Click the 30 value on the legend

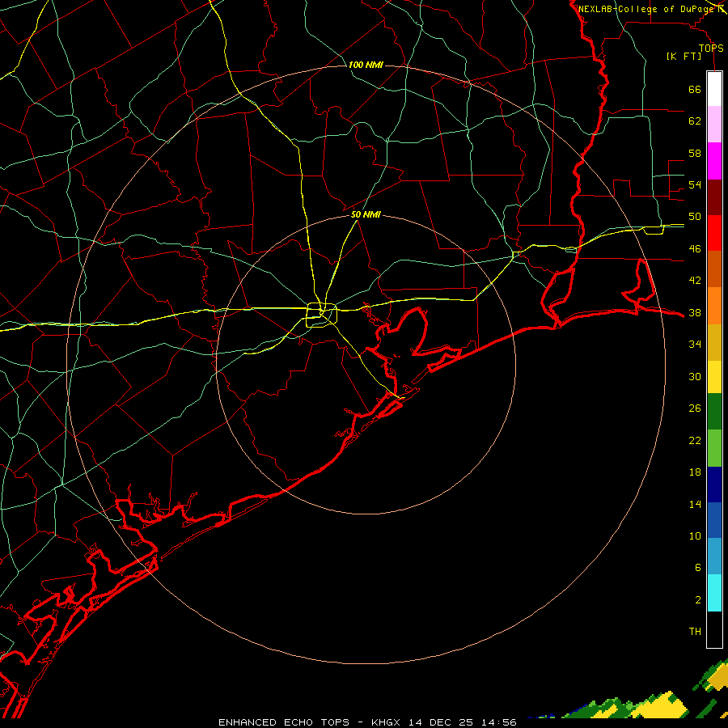pyautogui.click(x=695, y=376)
